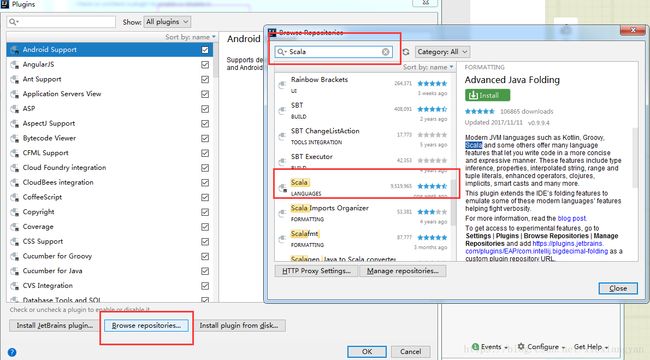The image size is (650, 360).
Task: Select the Database Tools and SQL row
Action: point(110,299)
